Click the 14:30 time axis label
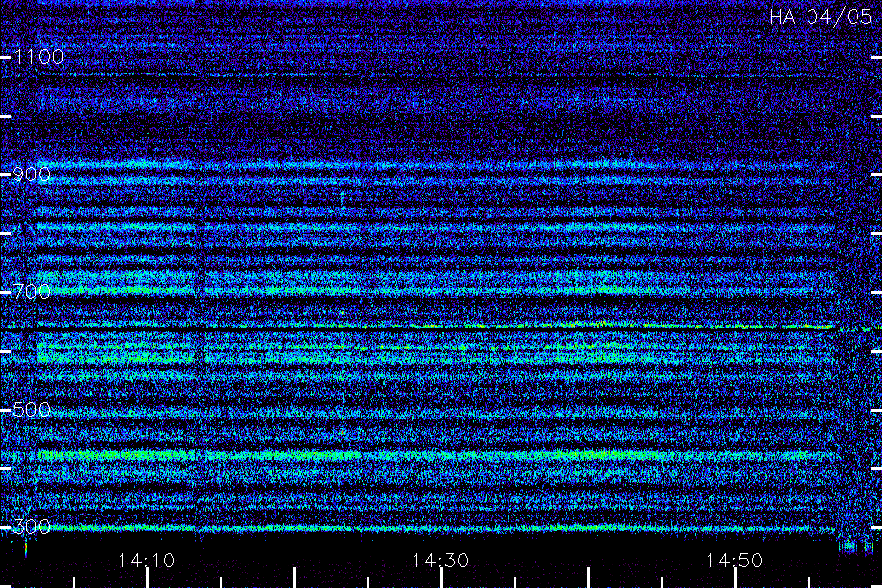Screen dimensions: 882x588 coord(440,561)
